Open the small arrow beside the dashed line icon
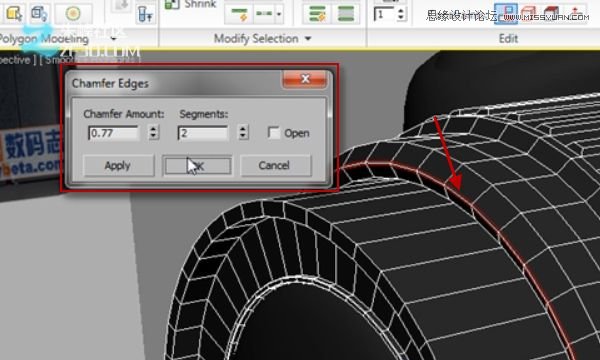 (x=279, y=14)
